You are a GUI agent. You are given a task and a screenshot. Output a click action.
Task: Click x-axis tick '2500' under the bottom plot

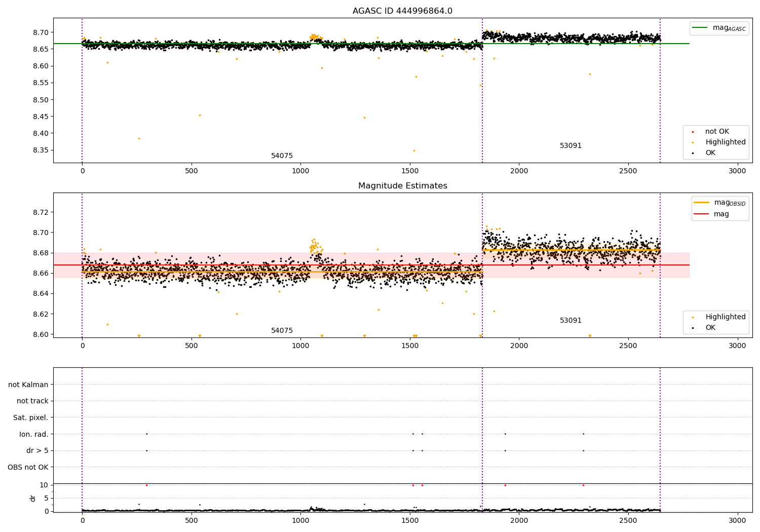coord(628,521)
